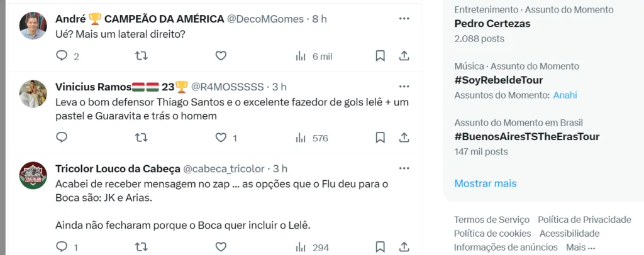
Task: Share André's tweet via share icon
Action: point(404,56)
